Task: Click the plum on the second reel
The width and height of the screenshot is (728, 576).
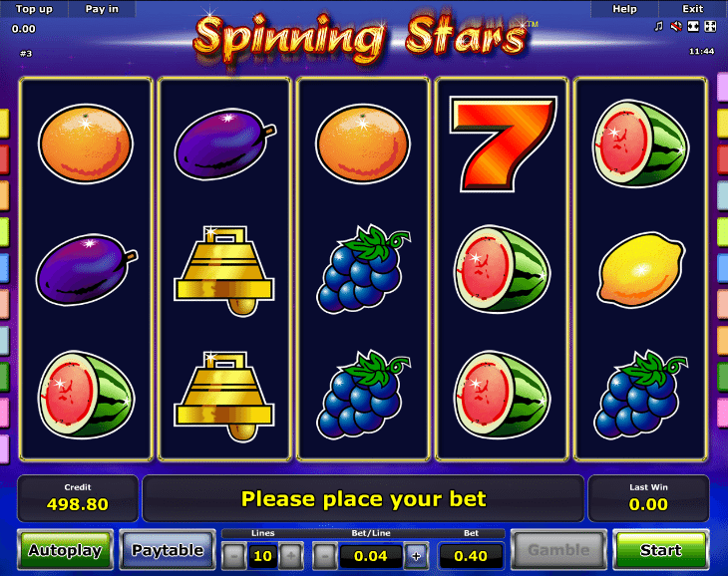Action: (x=224, y=144)
